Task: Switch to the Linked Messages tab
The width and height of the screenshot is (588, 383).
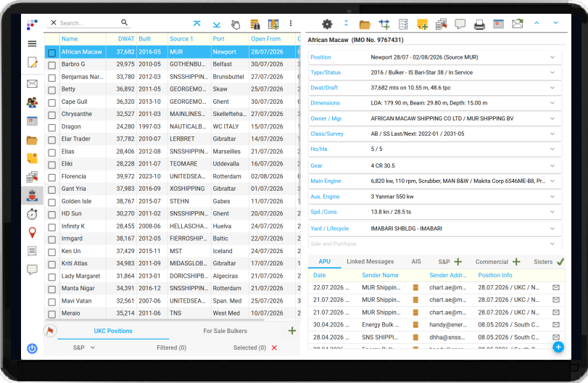Action: [x=370, y=261]
